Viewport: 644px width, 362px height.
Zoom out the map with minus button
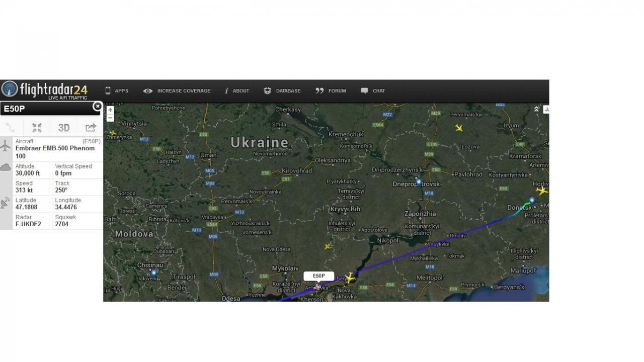click(x=110, y=118)
